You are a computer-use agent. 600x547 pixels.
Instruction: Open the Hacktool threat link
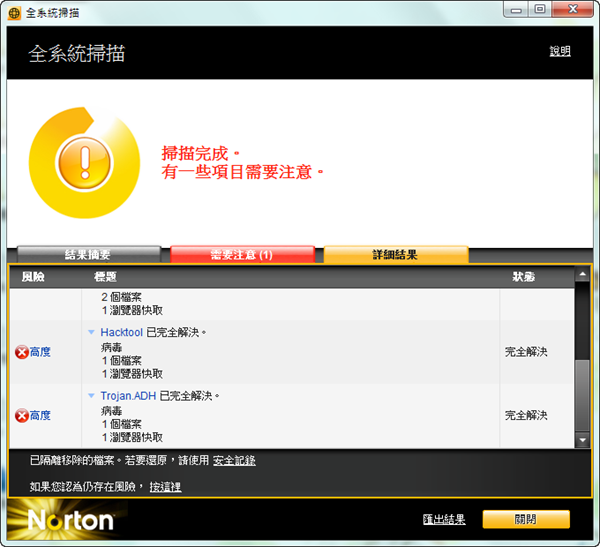pyautogui.click(x=122, y=332)
